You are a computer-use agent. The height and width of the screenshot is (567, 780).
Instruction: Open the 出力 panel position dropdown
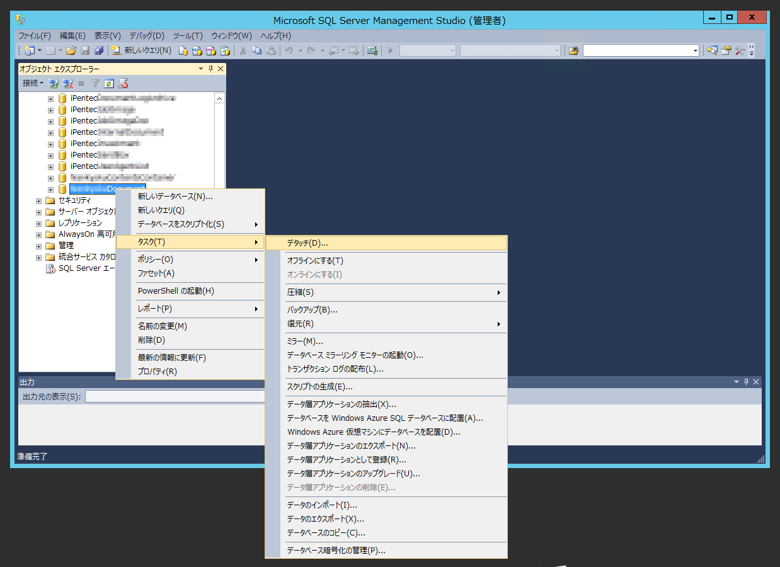click(736, 381)
